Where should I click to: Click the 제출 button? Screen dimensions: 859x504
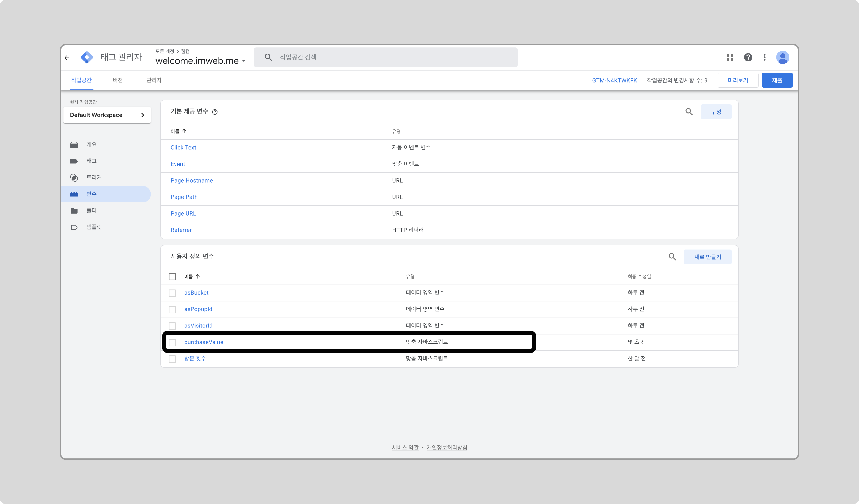(x=777, y=80)
